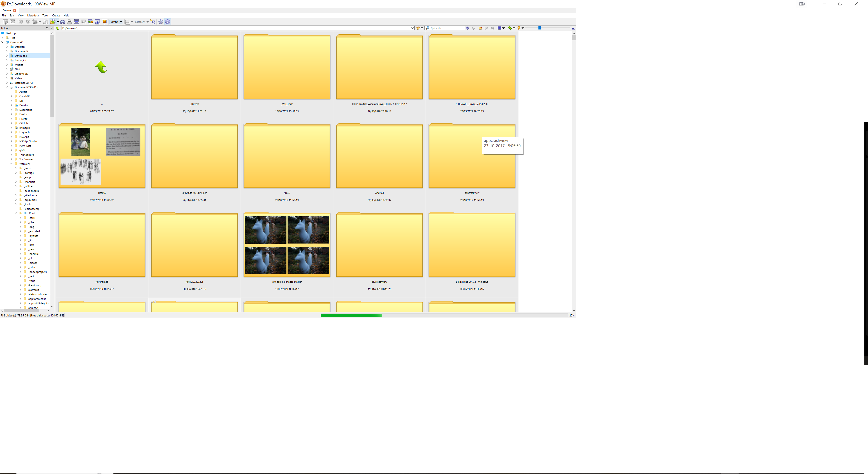This screenshot has height=474, width=868.
Task: Click the scanner Acquire icon
Action: pos(77,22)
